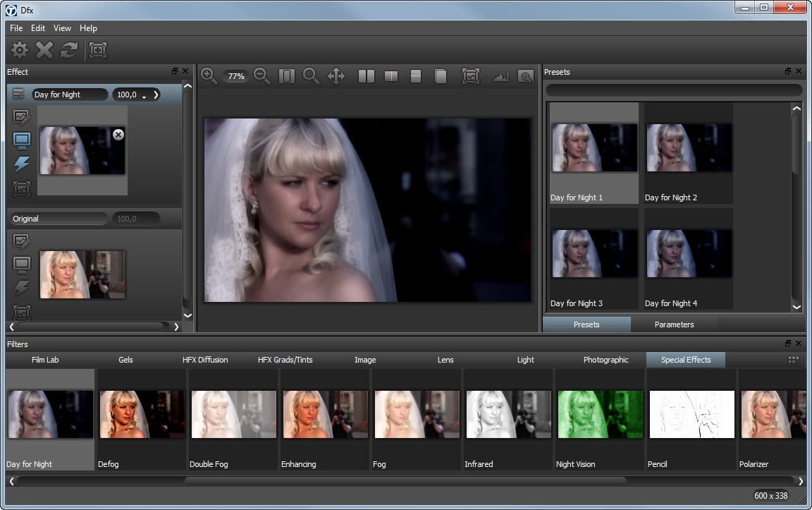Select the Original layer thumbnail
Screen dimensions: 812x510
(82, 274)
